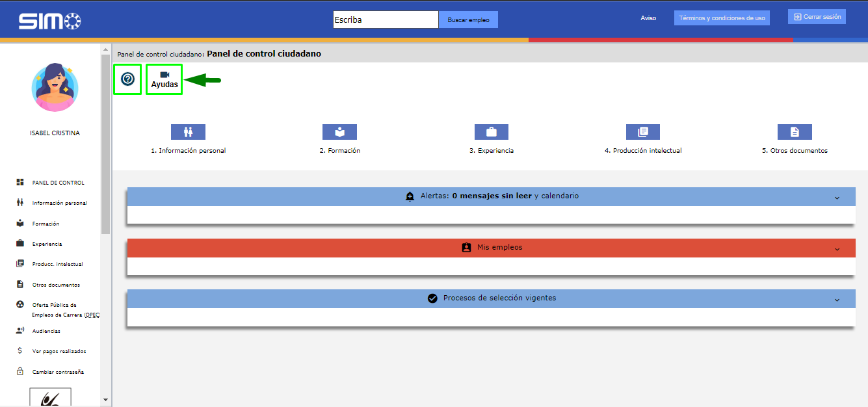The width and height of the screenshot is (868, 407).
Task: Select PANEL DE CONTROL in sidebar
Action: (x=58, y=183)
